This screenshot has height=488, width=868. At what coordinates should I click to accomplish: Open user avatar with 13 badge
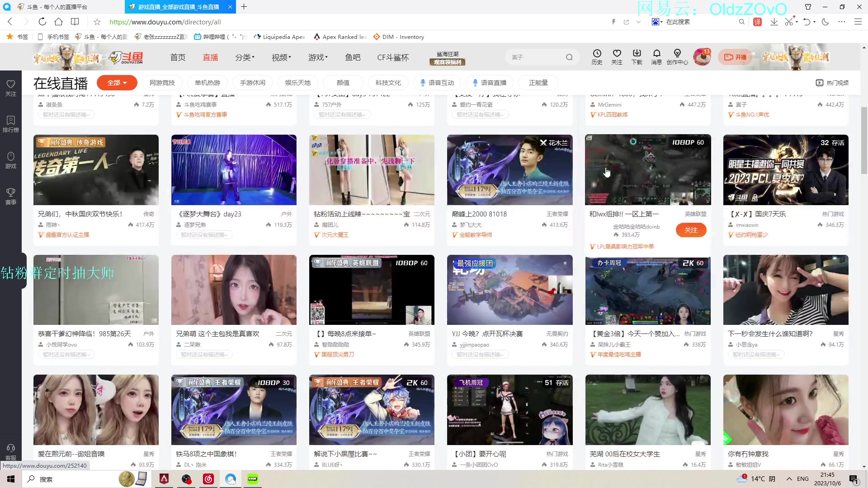702,57
